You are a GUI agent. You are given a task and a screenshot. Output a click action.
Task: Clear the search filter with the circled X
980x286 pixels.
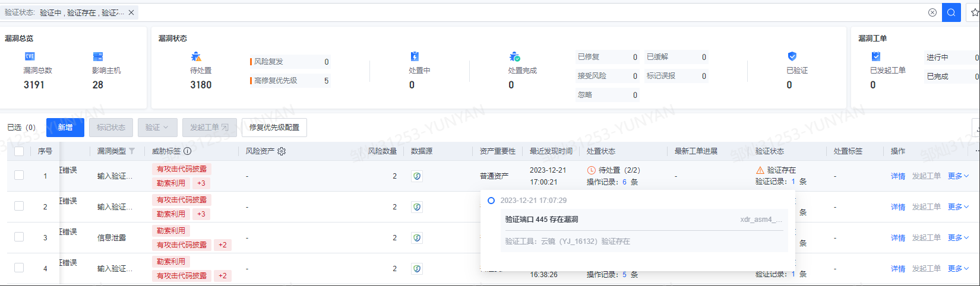932,12
